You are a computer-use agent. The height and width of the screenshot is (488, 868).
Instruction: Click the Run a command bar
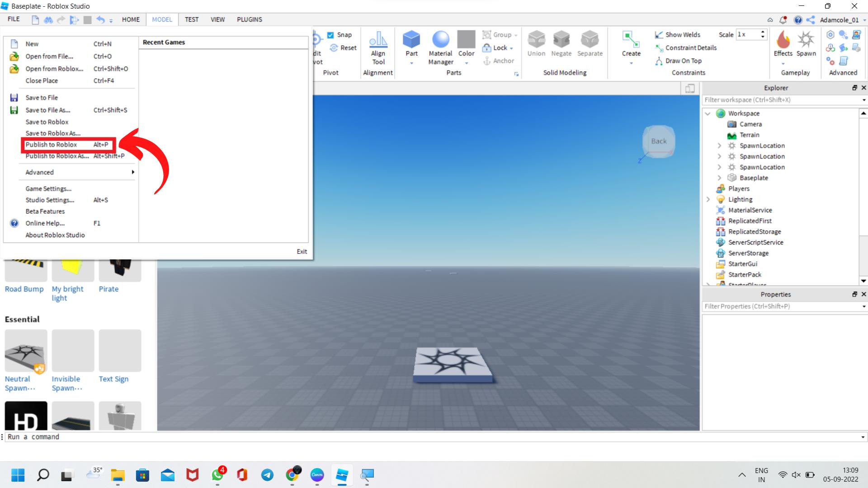point(432,437)
